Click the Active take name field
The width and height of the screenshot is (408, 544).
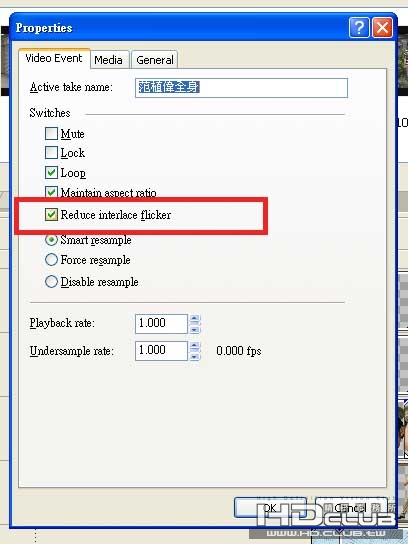click(241, 87)
